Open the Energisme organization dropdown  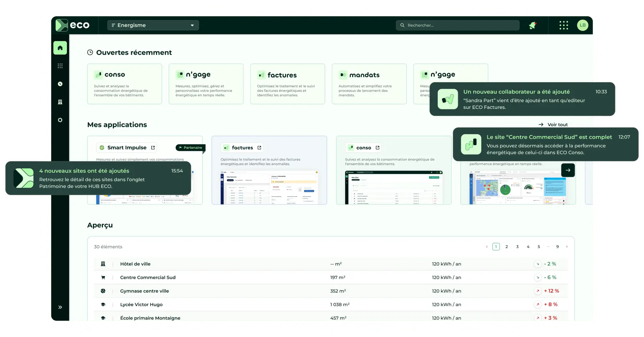[x=153, y=25]
